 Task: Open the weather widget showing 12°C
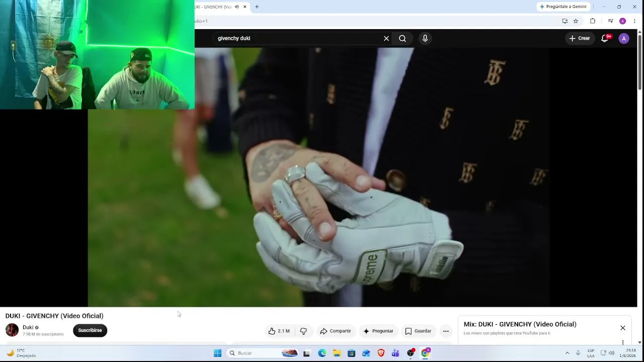coord(20,353)
